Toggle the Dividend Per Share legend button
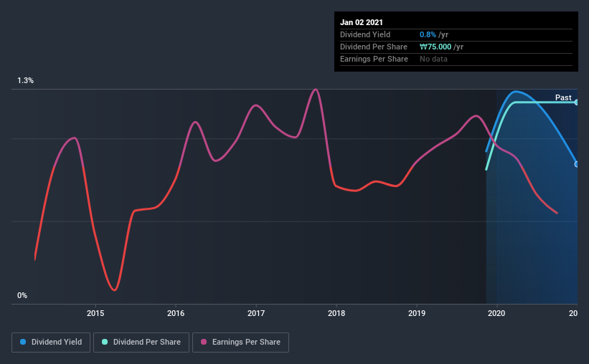589x364 pixels. [141, 343]
